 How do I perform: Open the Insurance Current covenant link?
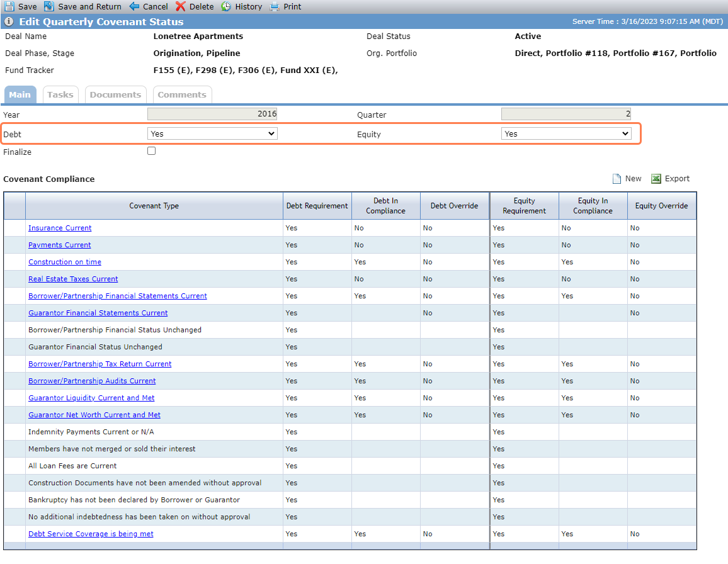point(60,228)
